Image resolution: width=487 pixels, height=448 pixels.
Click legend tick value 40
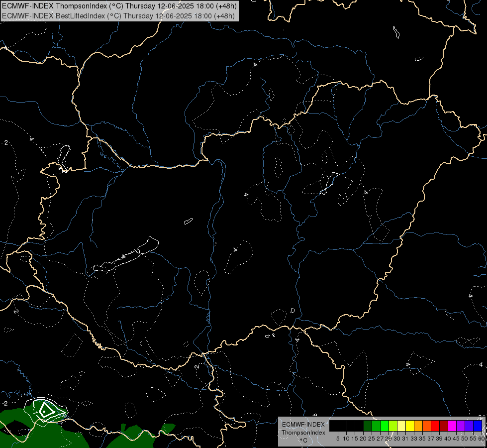tap(448, 439)
